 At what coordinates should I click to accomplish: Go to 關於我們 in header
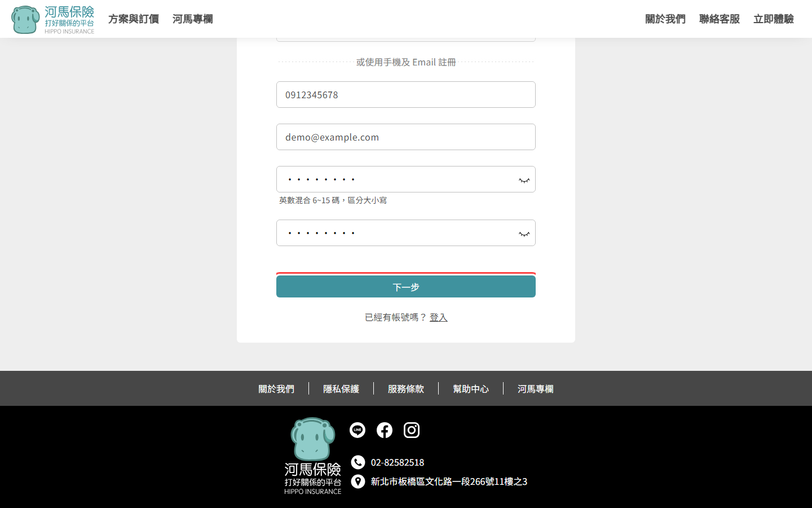click(x=665, y=19)
